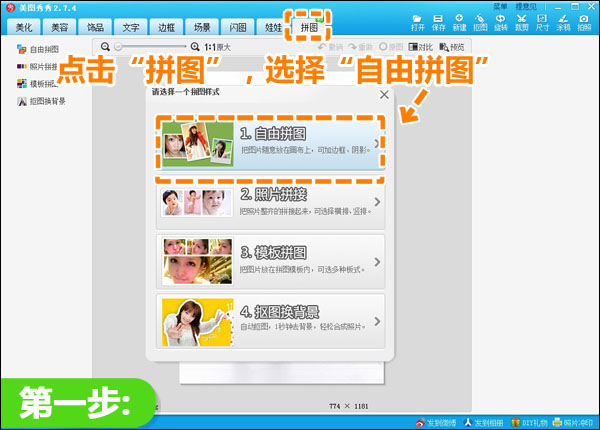Choose option 1. 自由拼图 in dialog
600x430 pixels.
point(270,143)
